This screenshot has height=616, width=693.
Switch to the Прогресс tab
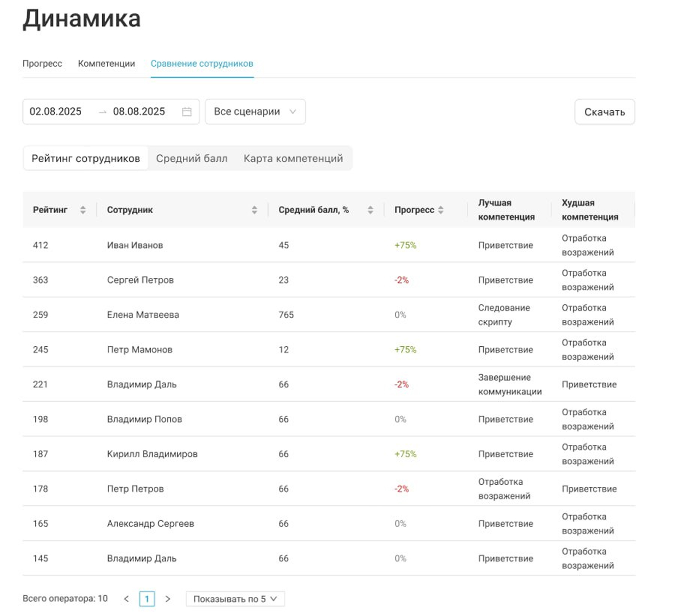click(x=42, y=64)
